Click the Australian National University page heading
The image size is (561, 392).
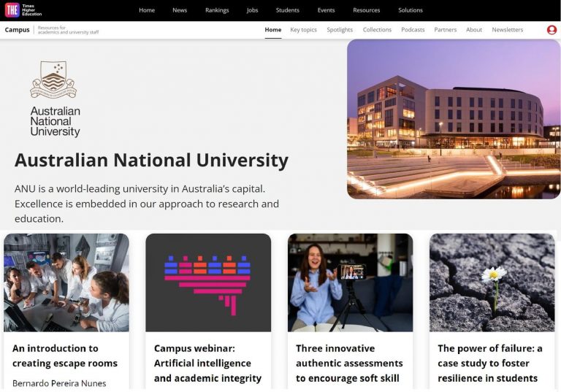pos(151,160)
